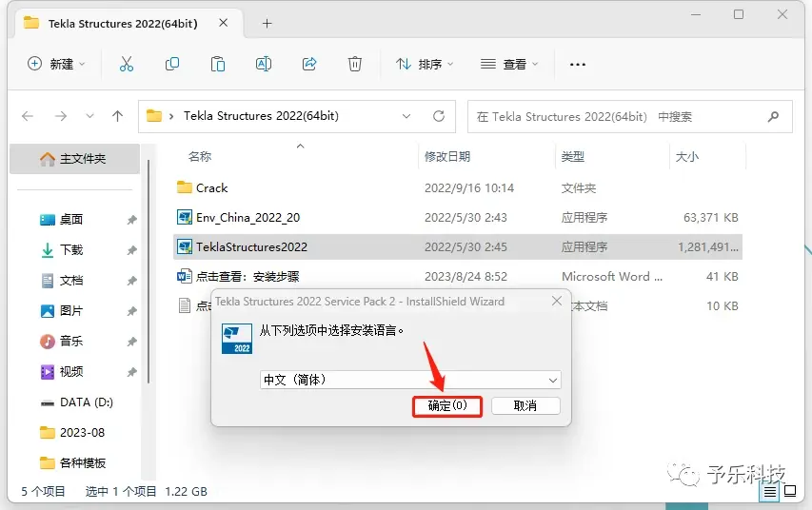
Task: Toggle pin on 桌面 quick access item
Action: 131,220
